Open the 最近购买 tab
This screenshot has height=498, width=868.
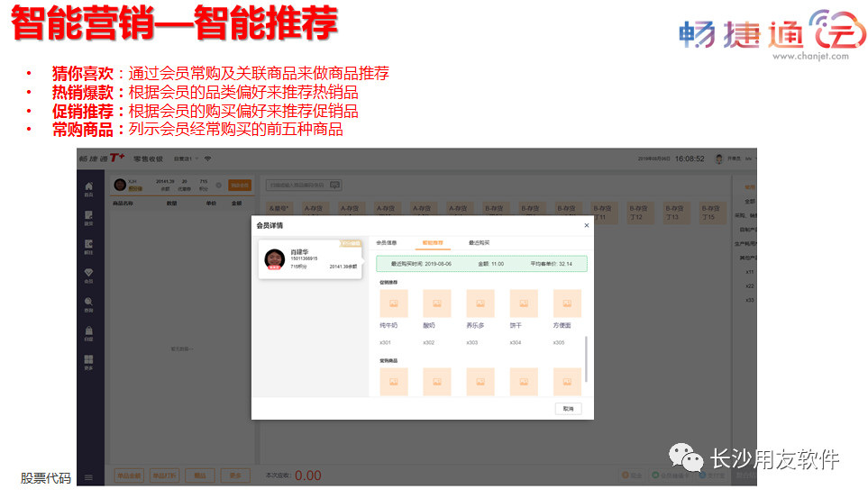479,242
